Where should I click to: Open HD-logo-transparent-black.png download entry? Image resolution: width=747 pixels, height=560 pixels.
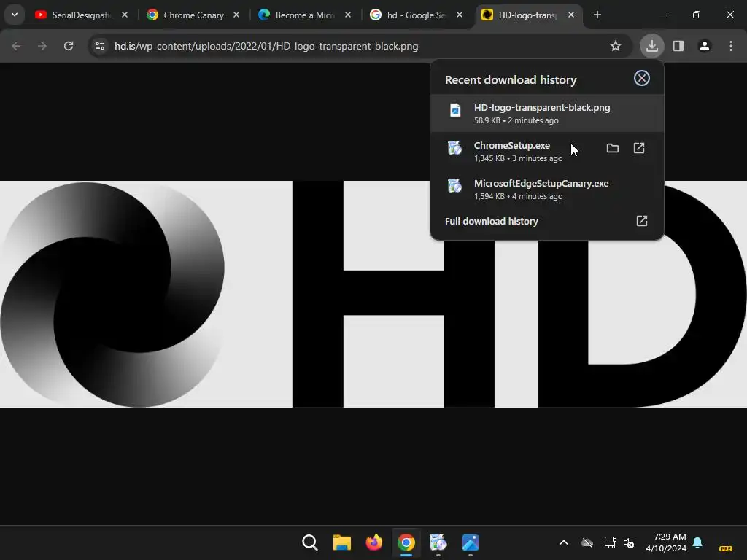click(x=547, y=113)
